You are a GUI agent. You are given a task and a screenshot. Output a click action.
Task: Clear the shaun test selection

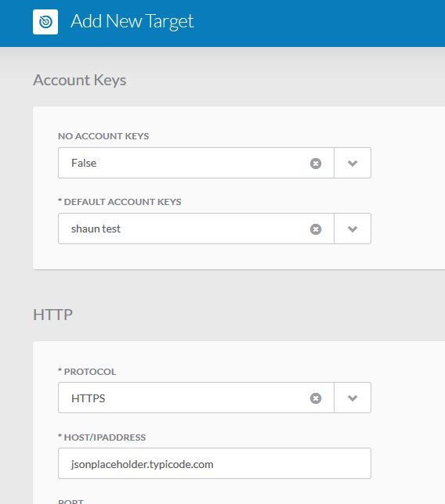click(x=316, y=229)
